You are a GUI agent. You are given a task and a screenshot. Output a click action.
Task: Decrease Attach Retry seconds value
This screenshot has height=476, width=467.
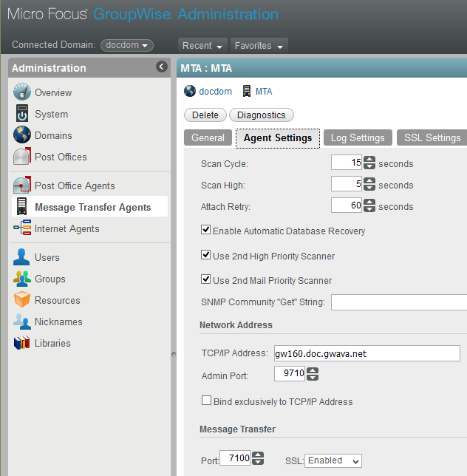coord(369,209)
